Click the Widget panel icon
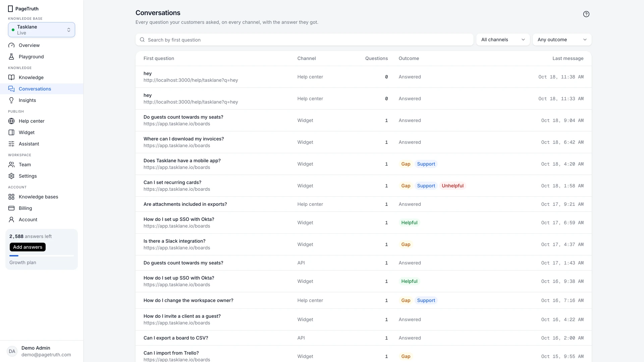Viewport: 644px width, 362px height. point(11,132)
